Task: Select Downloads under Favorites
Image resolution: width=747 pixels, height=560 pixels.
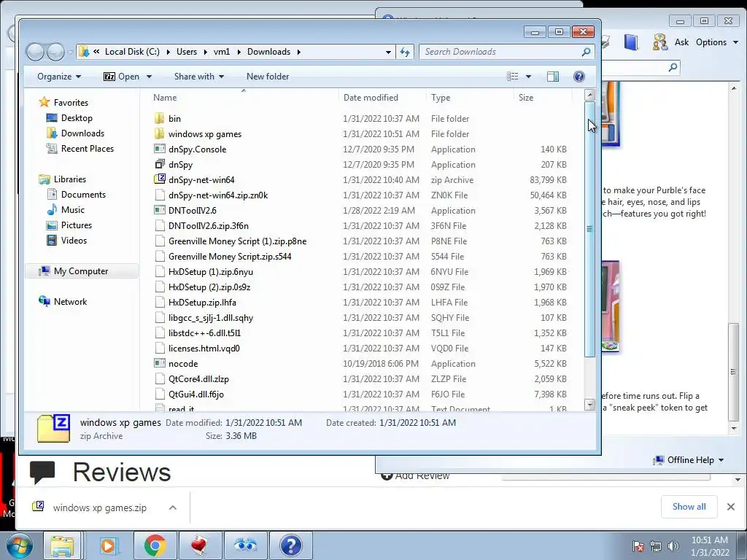Action: [x=82, y=133]
